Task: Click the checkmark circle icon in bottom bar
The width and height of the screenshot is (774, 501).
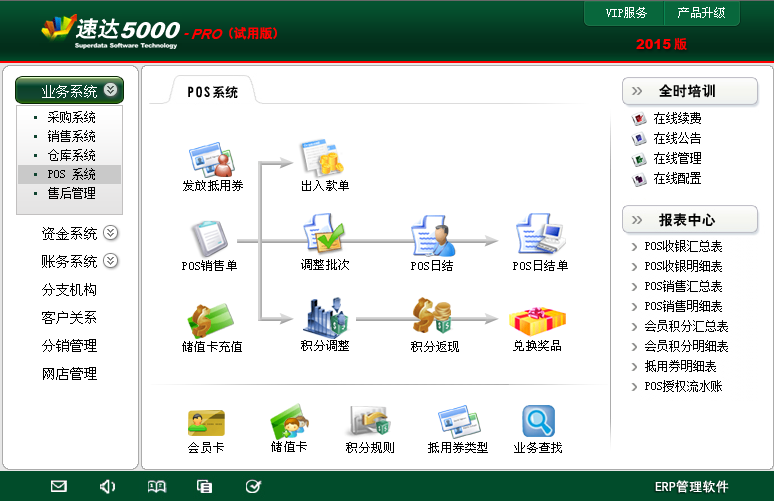Action: pyautogui.click(x=253, y=487)
